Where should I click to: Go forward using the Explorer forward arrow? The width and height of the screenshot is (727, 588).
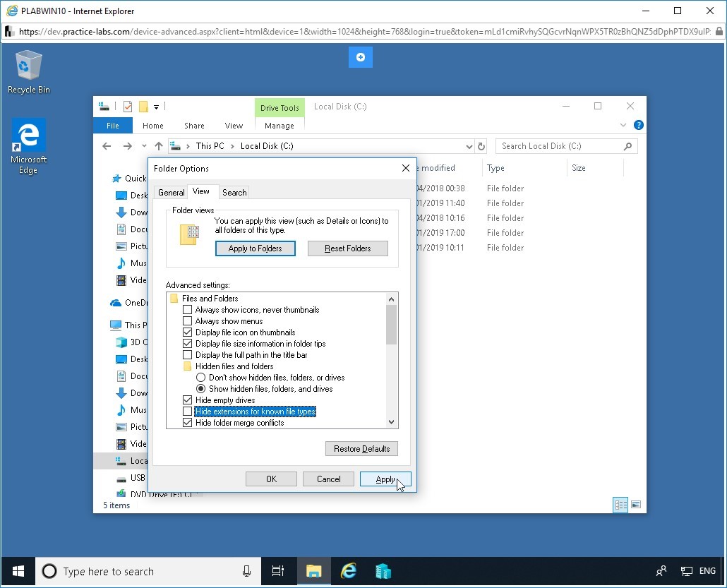click(x=128, y=146)
